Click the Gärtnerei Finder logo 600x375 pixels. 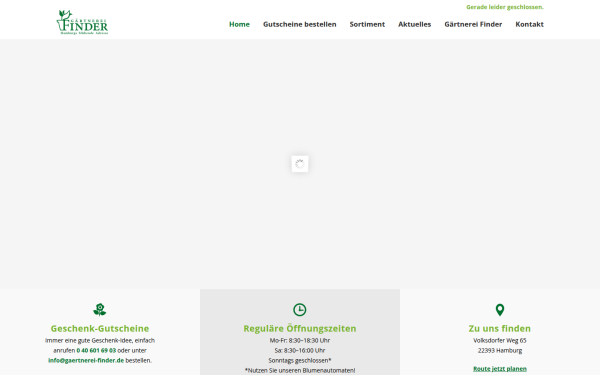tap(82, 22)
